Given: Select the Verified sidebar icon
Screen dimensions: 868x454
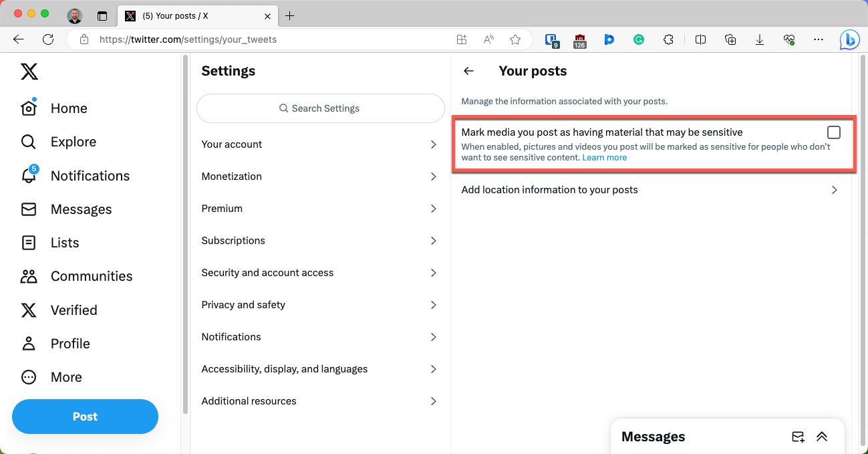Looking at the screenshot, I should (28, 310).
